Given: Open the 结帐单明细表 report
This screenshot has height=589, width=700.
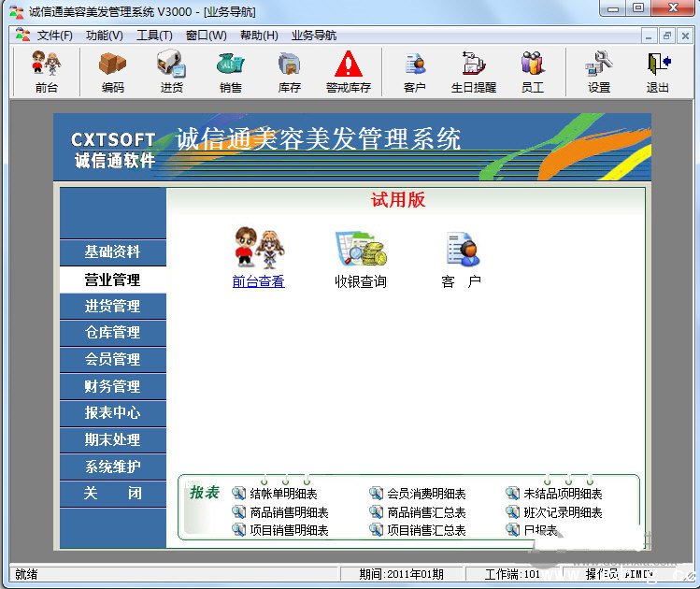Looking at the screenshot, I should point(283,494).
